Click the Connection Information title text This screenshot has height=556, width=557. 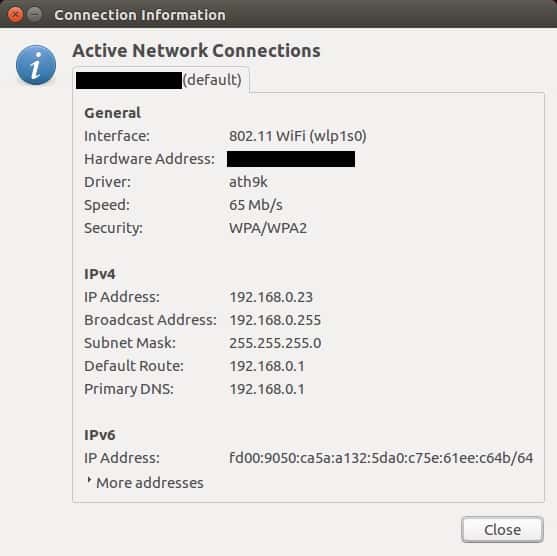(140, 15)
